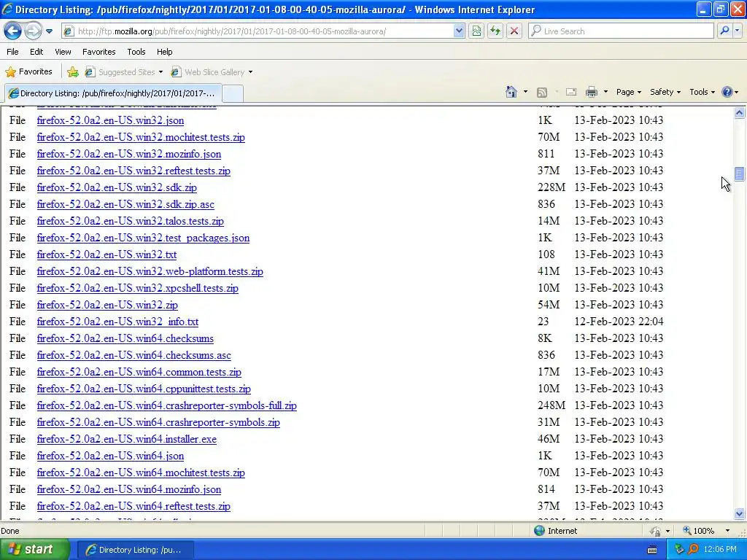Open firefox-52.0a2.en-US.win32.zip link
747x560 pixels.
click(107, 305)
